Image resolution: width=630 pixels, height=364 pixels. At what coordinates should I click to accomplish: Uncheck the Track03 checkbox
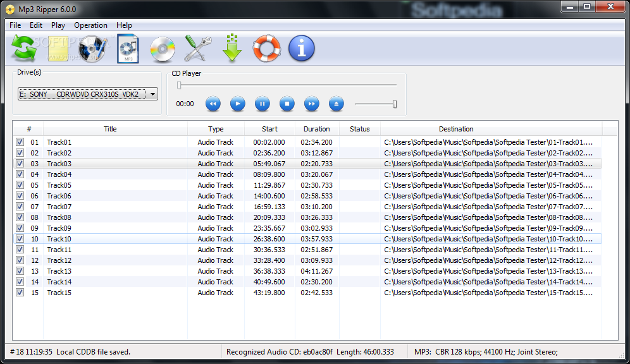pyautogui.click(x=20, y=164)
